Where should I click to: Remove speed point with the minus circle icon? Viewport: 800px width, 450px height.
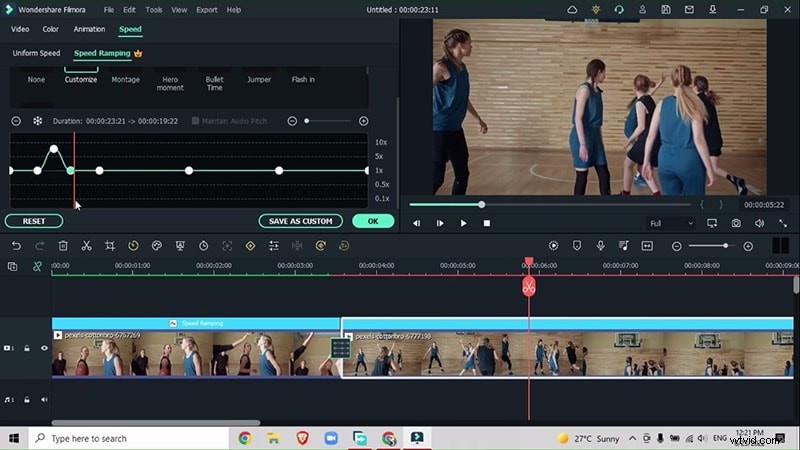click(16, 121)
